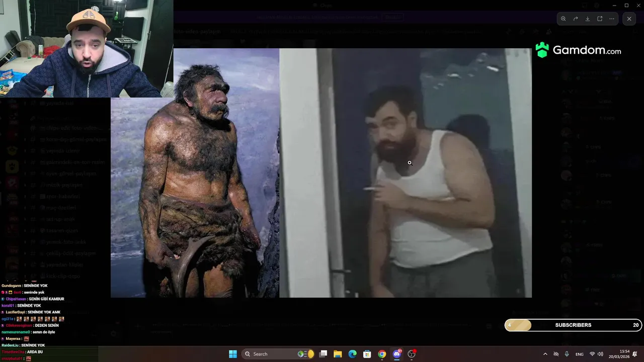Click chat username LuciferDayi
This screenshot has height=362, width=644.
click(16, 312)
